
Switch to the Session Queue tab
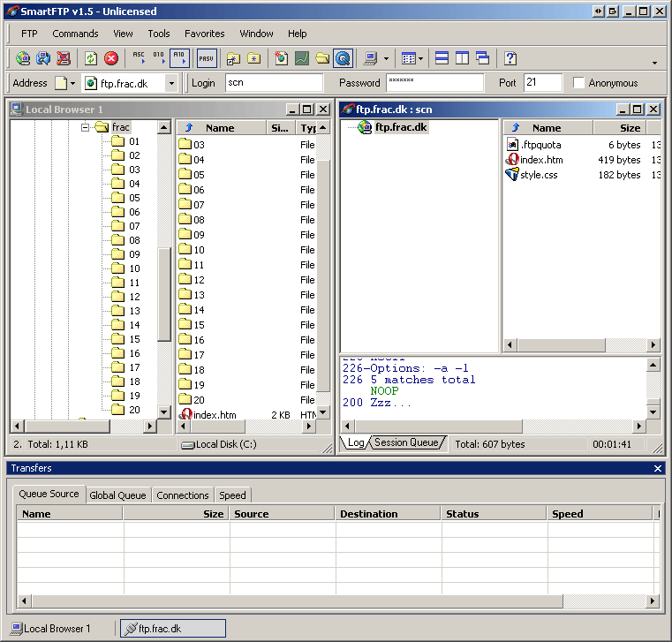click(x=406, y=442)
